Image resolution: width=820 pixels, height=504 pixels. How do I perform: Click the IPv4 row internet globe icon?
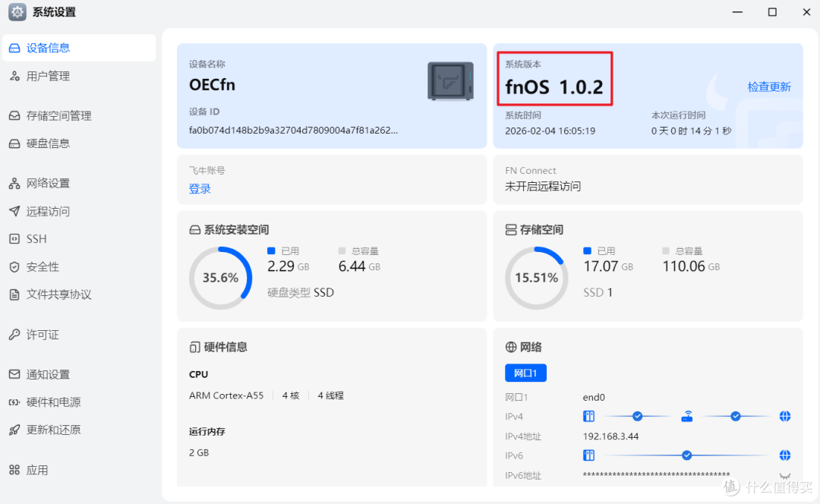pyautogui.click(x=785, y=416)
